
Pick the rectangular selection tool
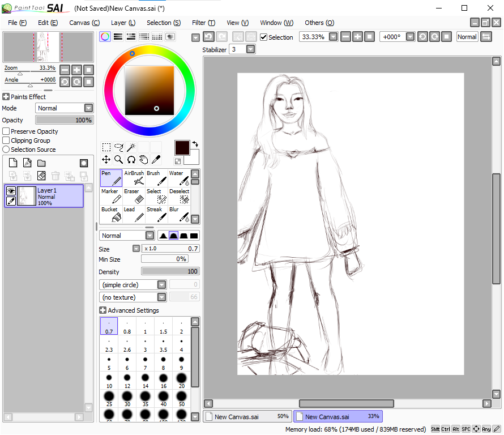[x=106, y=147]
